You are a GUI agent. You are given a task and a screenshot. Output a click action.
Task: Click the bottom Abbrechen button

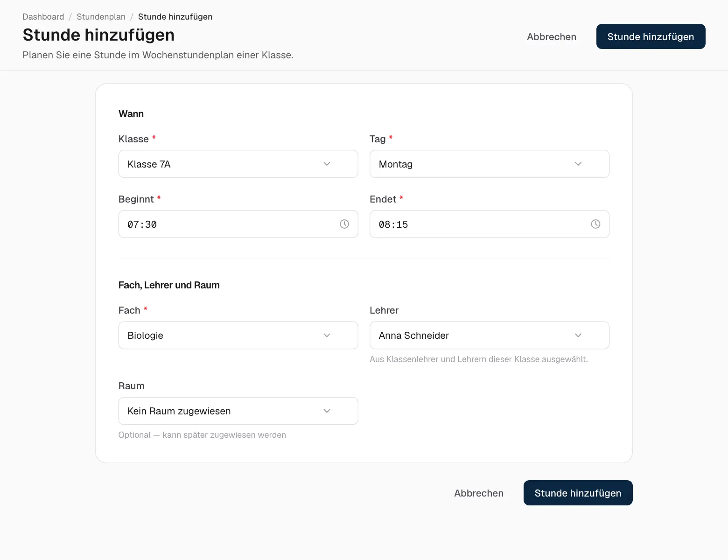coord(479,493)
